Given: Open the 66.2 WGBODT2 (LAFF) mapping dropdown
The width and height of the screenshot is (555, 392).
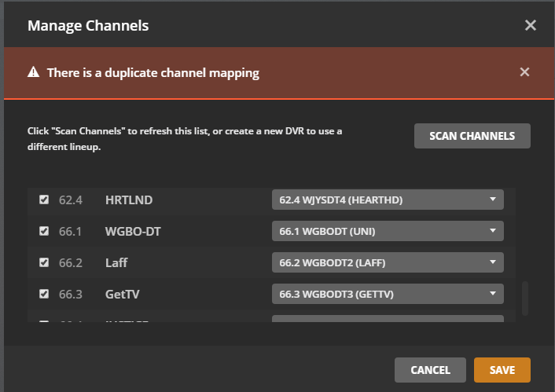Looking at the screenshot, I should (388, 262).
